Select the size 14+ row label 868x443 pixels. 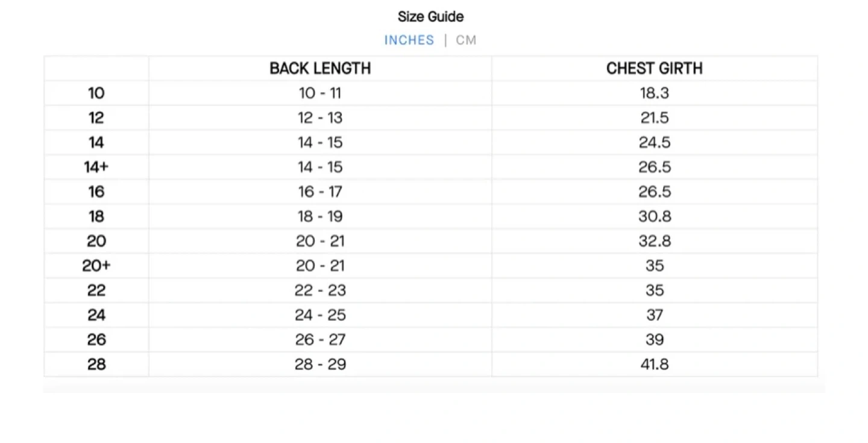coord(96,167)
